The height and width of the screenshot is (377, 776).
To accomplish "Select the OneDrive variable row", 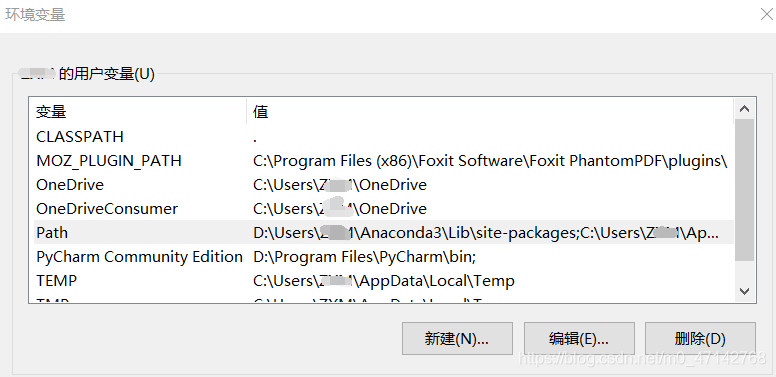I will click(x=382, y=185).
